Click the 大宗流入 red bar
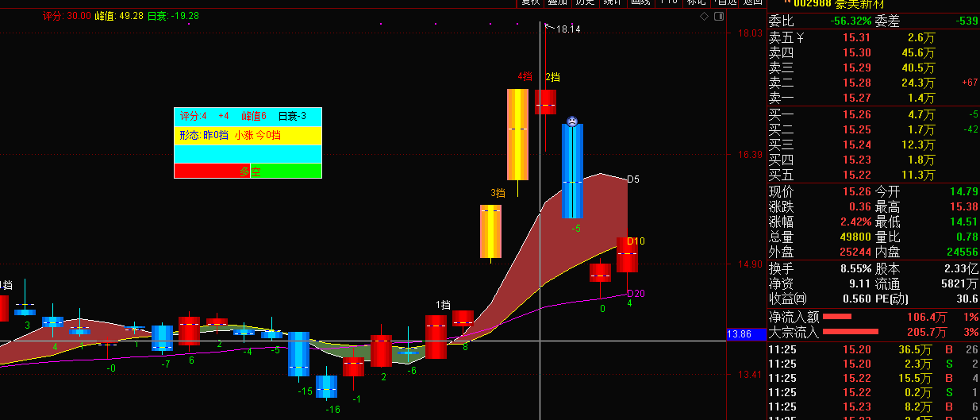 [851, 331]
